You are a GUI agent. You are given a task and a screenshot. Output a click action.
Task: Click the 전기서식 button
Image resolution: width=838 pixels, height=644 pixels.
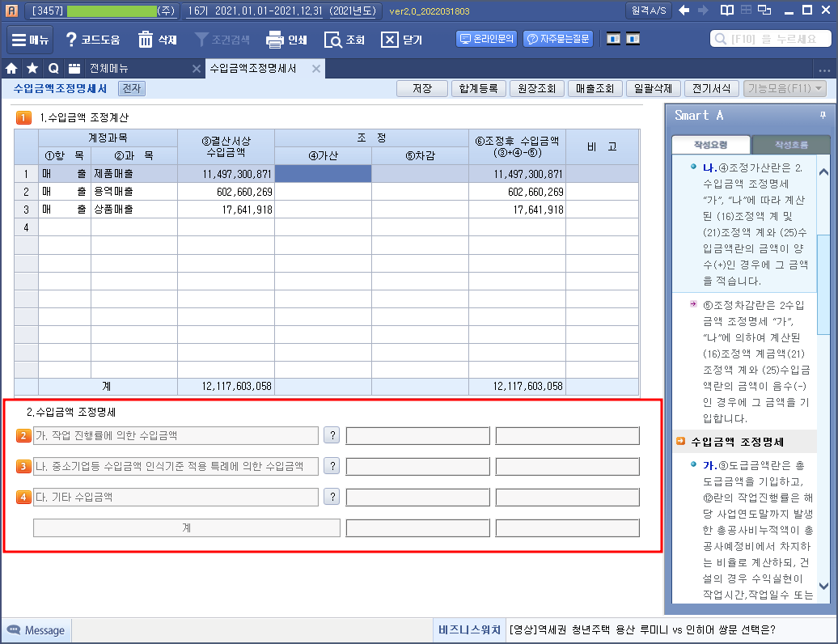[711, 88]
